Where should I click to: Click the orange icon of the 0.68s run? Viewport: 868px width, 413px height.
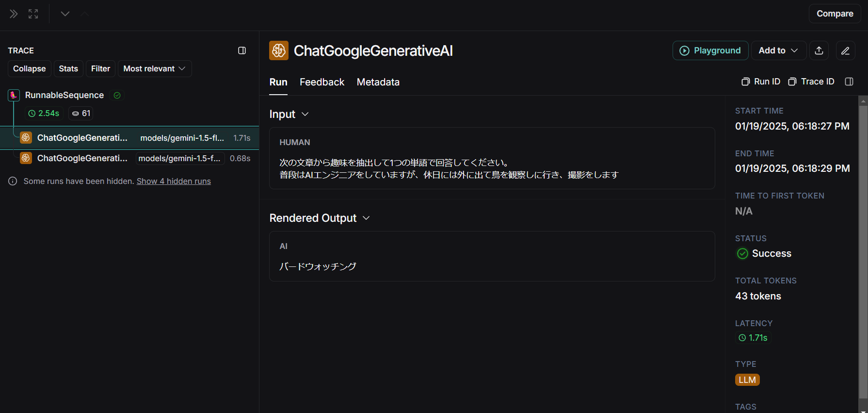point(26,158)
